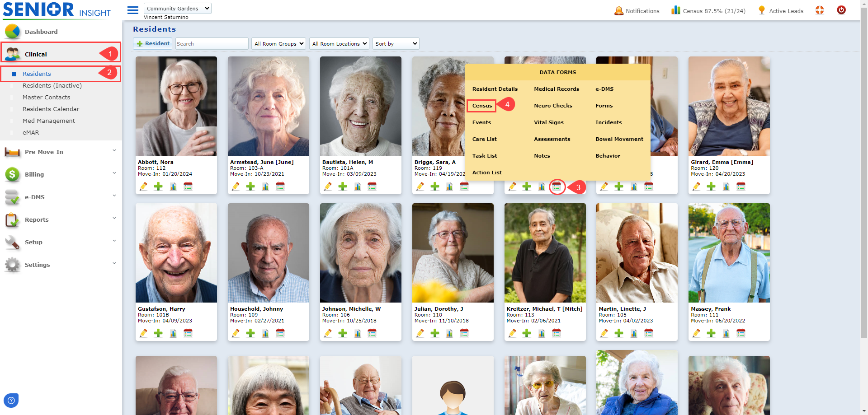
Task: Click the hamburger menu icon
Action: (132, 10)
